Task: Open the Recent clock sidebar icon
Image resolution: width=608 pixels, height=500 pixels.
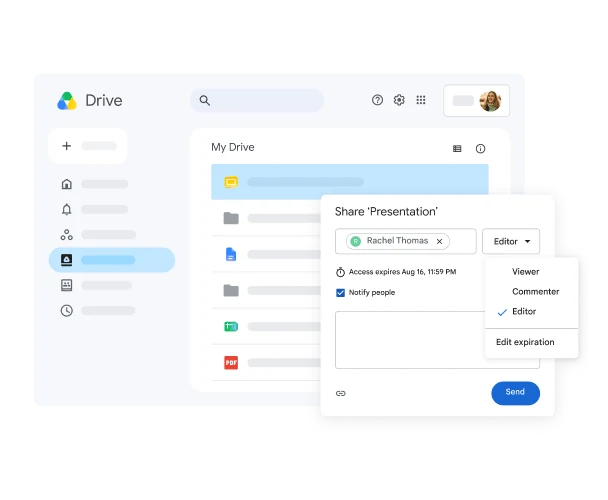Action: (x=67, y=311)
